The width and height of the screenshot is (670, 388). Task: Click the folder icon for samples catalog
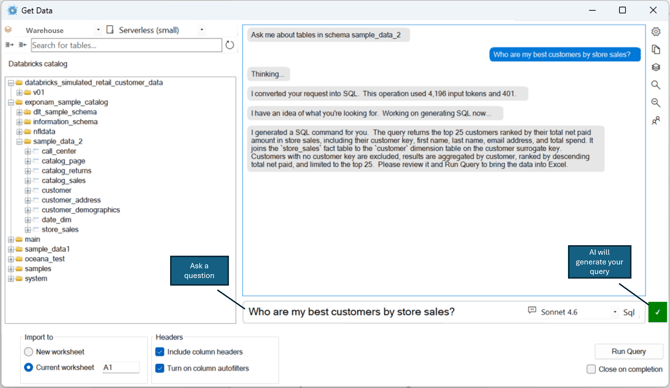[19, 269]
